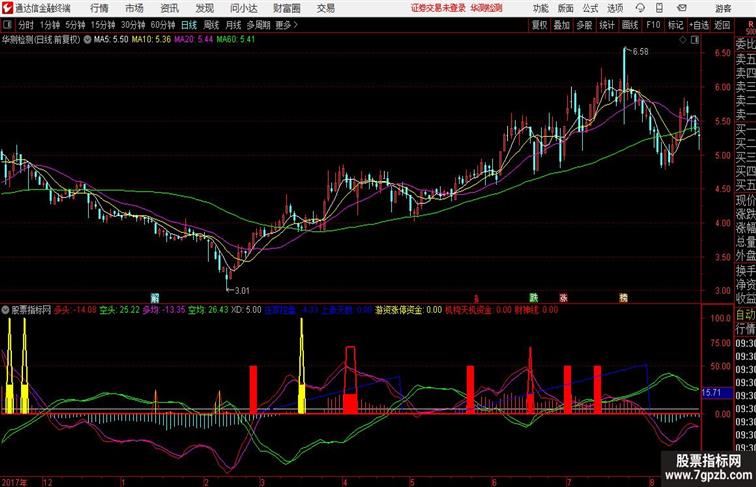
Task: Click the 叠加 overlay button
Action: coord(562,25)
